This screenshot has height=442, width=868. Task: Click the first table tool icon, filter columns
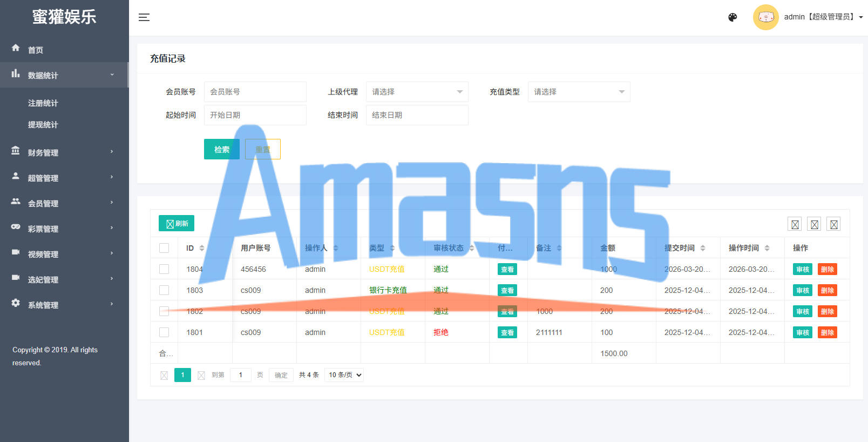[x=795, y=224]
